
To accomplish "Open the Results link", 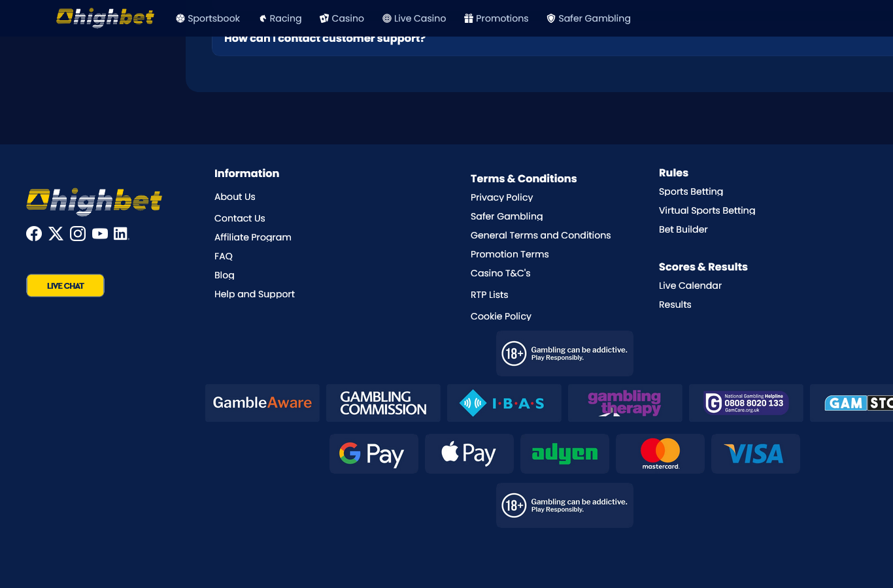I will point(675,304).
